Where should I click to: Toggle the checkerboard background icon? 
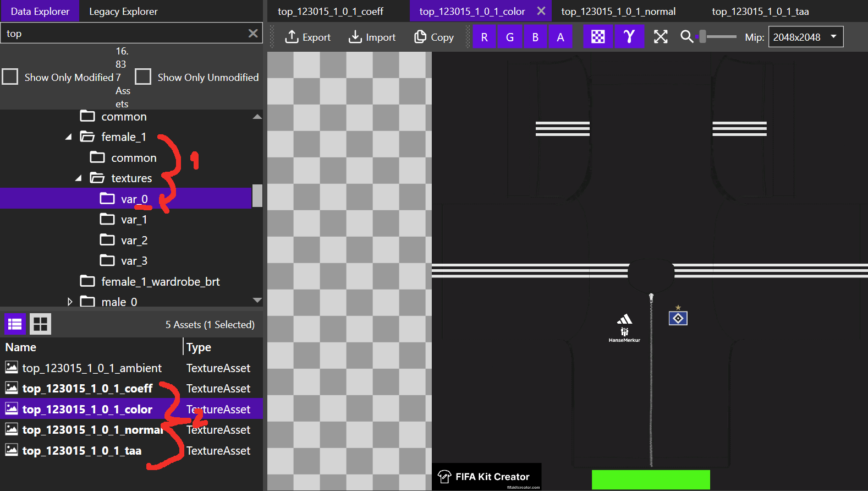(598, 37)
